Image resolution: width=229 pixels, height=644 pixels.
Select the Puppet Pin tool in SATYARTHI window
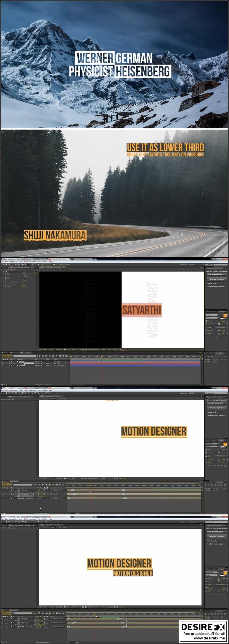[46, 265]
